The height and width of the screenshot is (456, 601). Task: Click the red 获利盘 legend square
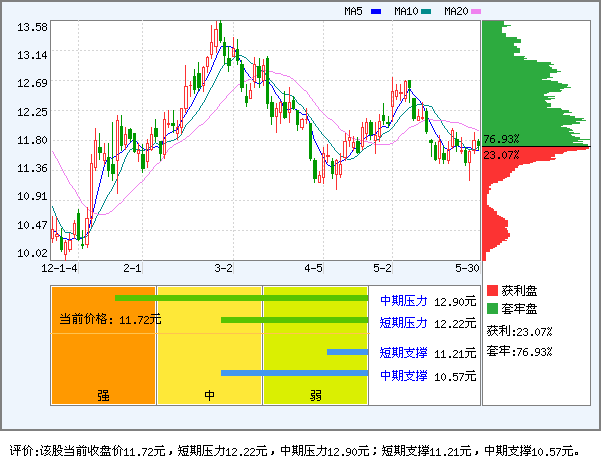click(x=491, y=290)
